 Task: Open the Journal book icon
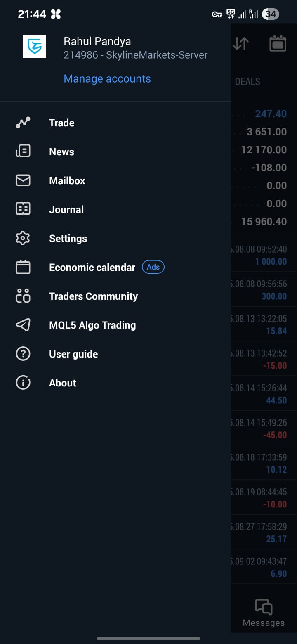tap(23, 209)
